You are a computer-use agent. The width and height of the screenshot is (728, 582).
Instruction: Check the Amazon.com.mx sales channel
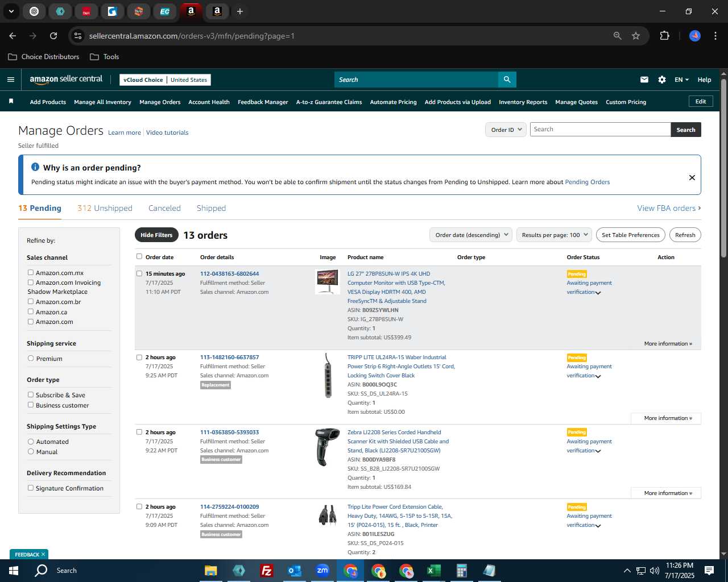(31, 272)
